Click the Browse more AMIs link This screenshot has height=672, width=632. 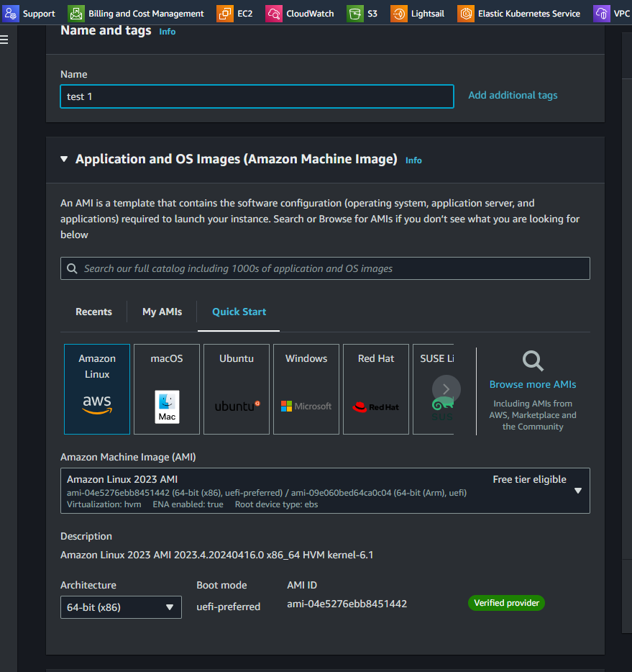tap(533, 384)
